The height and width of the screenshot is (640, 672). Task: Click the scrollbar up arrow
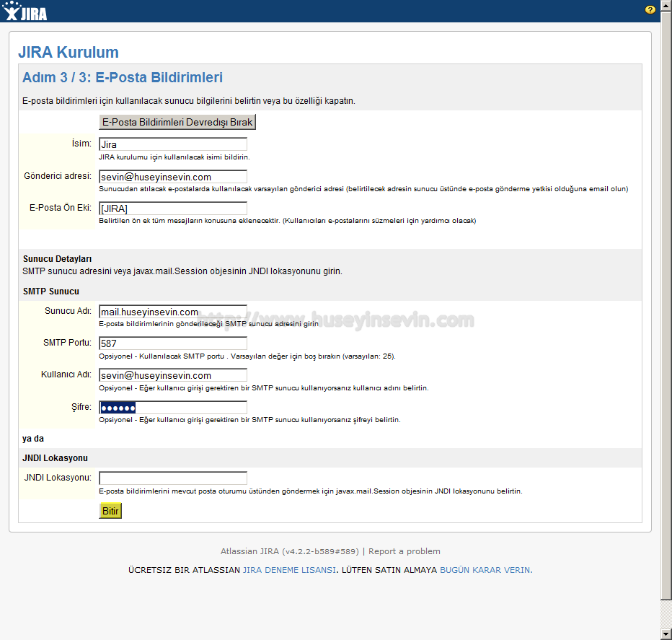pos(666,5)
